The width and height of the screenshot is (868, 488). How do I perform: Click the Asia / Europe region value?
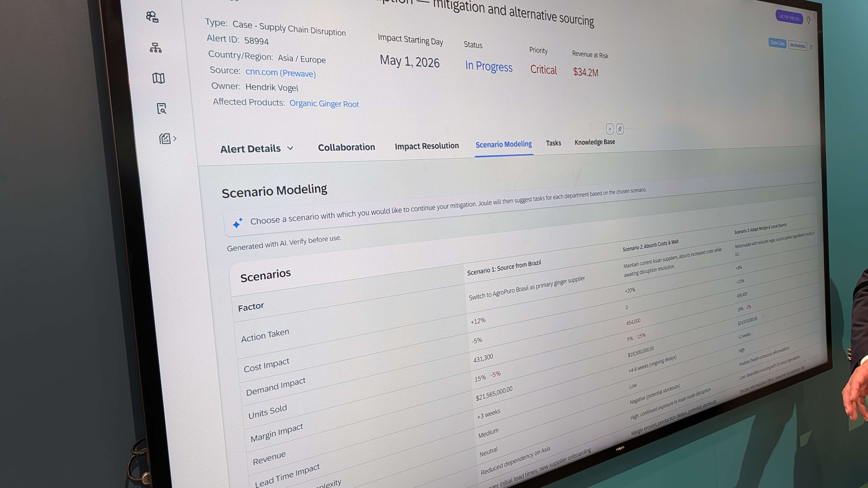[302, 59]
